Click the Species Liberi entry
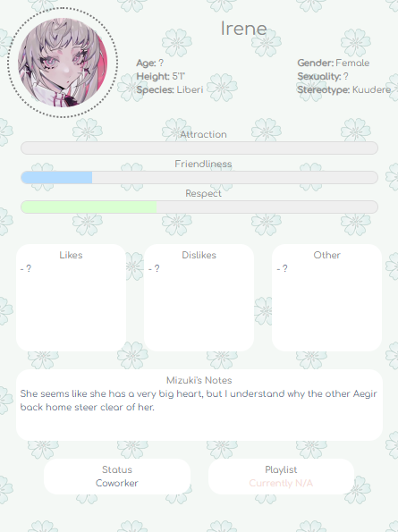This screenshot has height=532, width=398. [x=170, y=90]
